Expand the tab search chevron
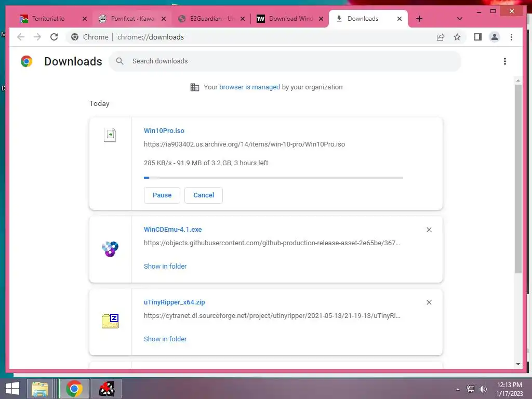This screenshot has height=399, width=532. click(x=459, y=19)
